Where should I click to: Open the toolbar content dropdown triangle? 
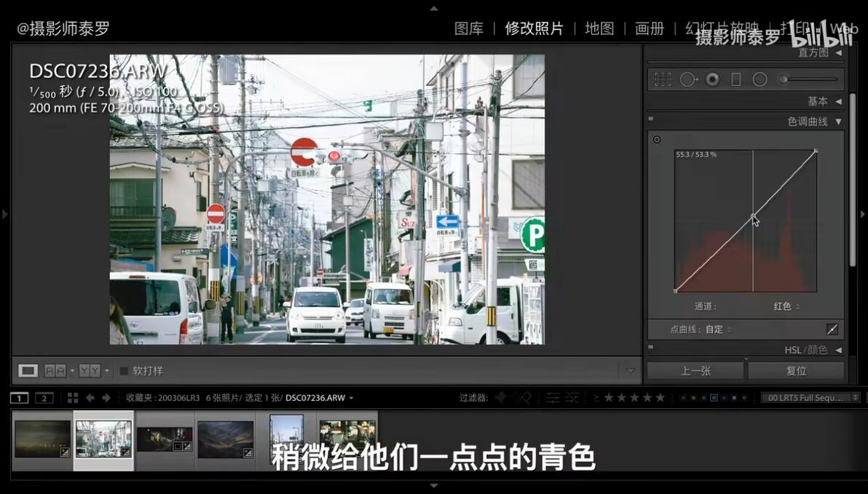coord(630,370)
